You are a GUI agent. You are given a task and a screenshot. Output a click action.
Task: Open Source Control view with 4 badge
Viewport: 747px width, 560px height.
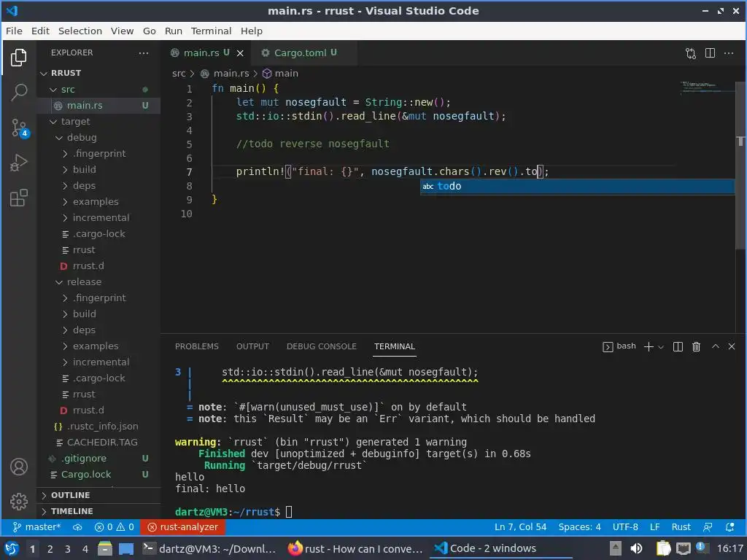click(20, 128)
